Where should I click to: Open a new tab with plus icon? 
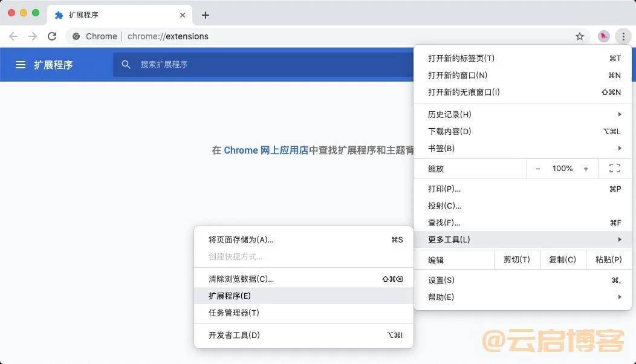pos(206,15)
